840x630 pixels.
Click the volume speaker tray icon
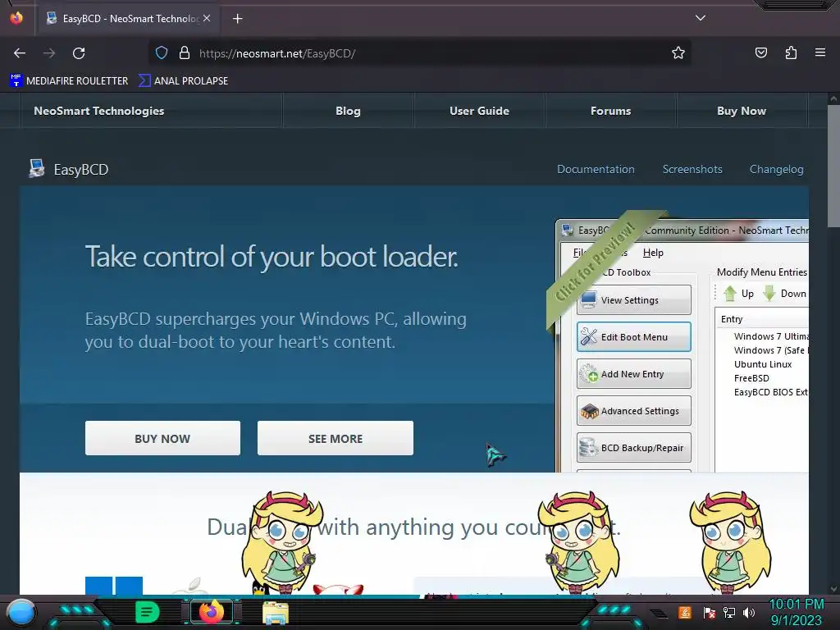click(749, 613)
